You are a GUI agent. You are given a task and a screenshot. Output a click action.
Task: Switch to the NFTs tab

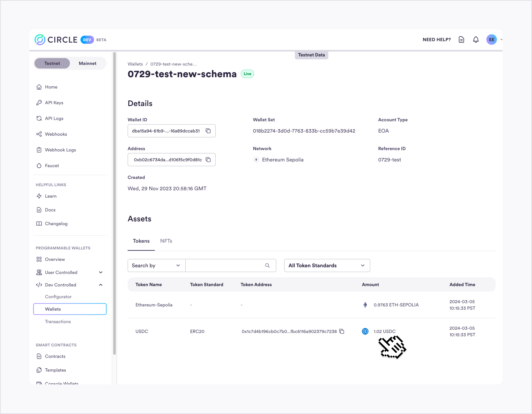pyautogui.click(x=166, y=241)
